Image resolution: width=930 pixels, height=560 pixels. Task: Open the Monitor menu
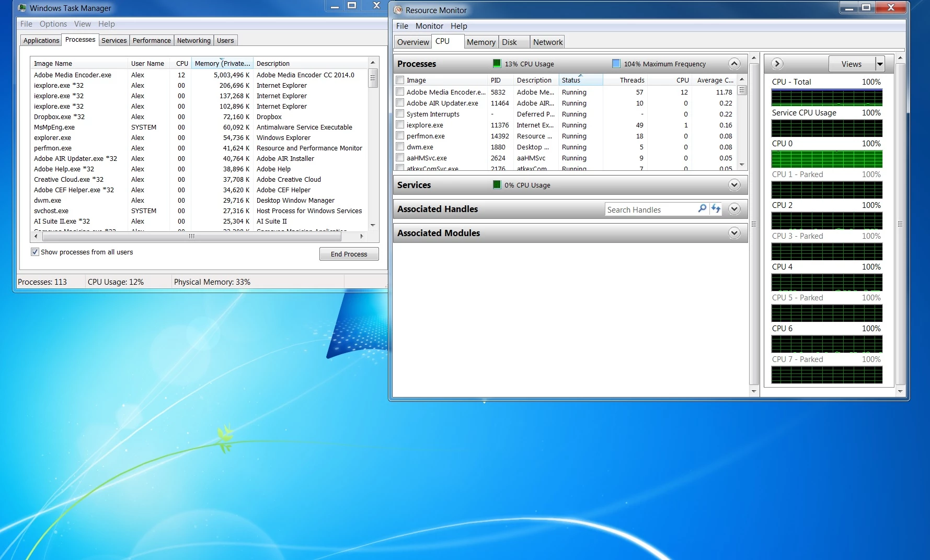tap(429, 26)
